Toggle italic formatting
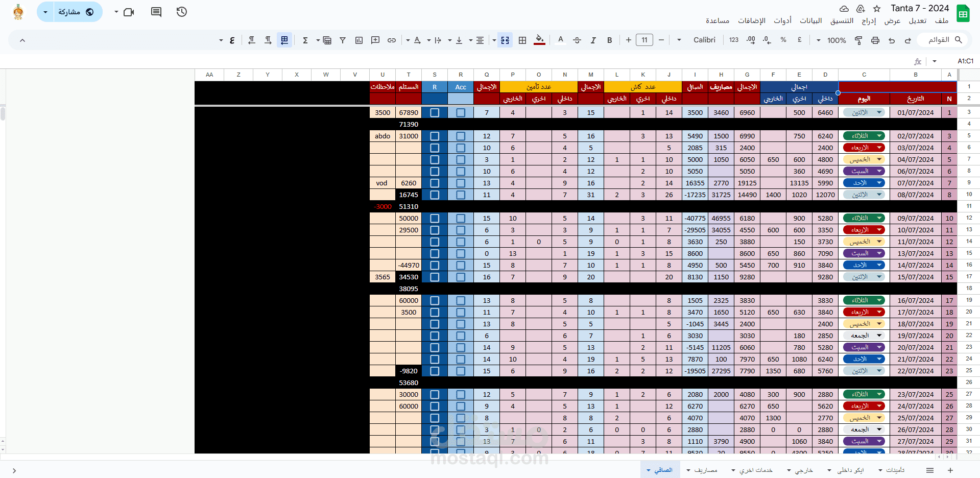Screen dimensions: 980x478 593,40
